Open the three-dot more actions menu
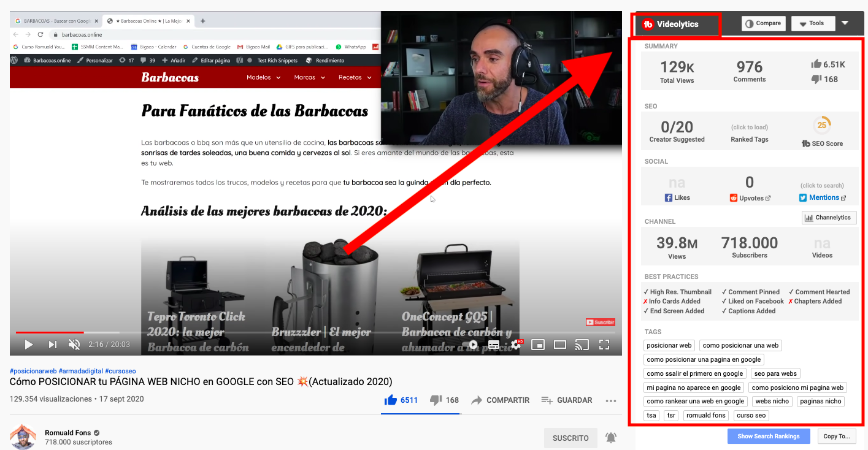This screenshot has height=450, width=868. (x=610, y=401)
